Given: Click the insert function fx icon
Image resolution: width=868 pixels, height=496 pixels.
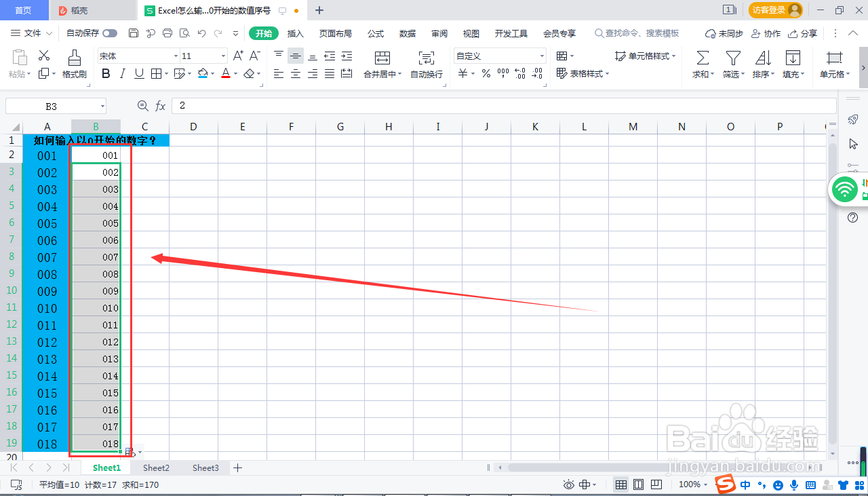Looking at the screenshot, I should [160, 106].
